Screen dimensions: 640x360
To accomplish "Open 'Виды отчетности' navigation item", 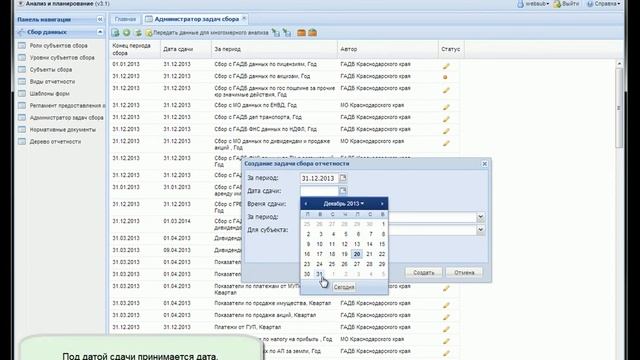I will pos(52,82).
